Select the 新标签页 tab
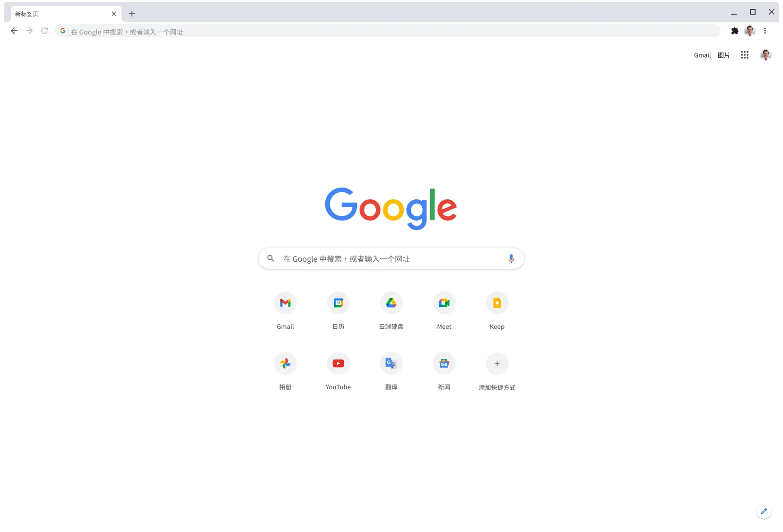 point(66,14)
